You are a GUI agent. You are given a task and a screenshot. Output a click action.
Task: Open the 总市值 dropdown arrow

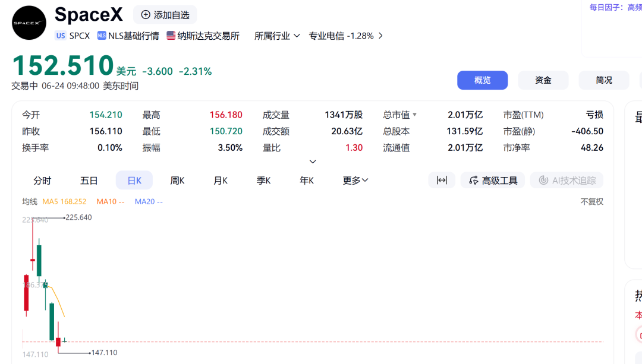click(415, 115)
